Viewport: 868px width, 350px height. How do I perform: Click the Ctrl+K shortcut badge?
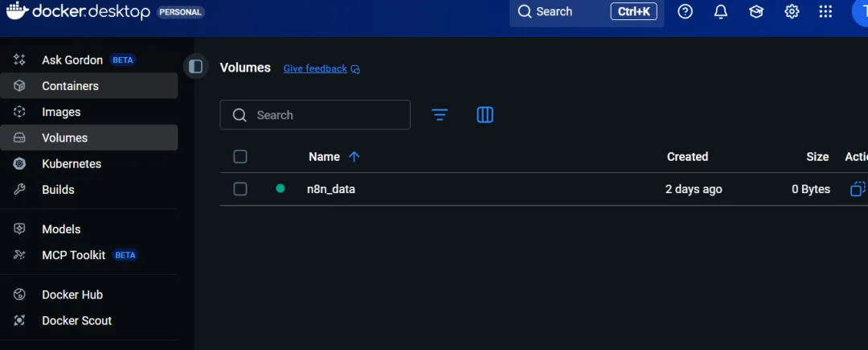[634, 11]
